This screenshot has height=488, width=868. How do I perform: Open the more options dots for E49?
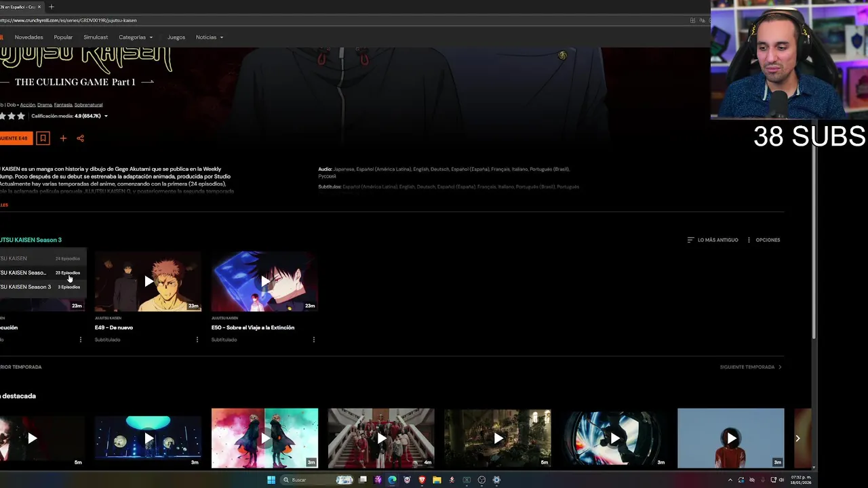click(x=197, y=340)
